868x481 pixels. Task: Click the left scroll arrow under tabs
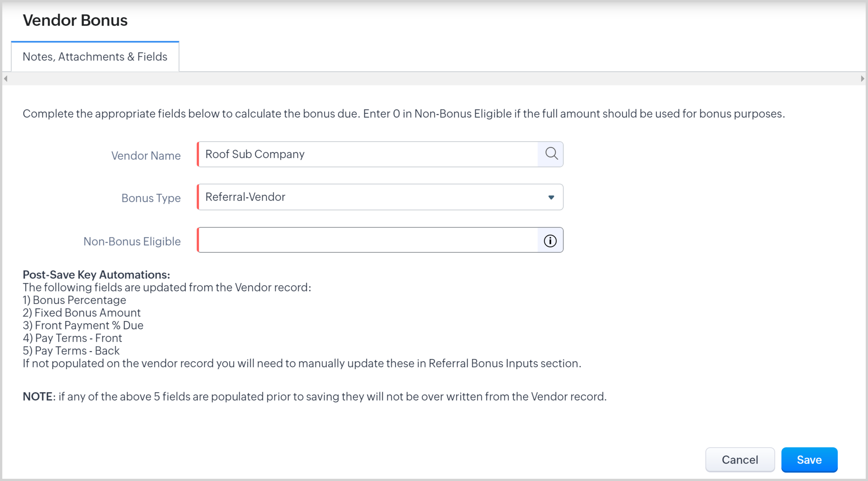click(x=5, y=78)
